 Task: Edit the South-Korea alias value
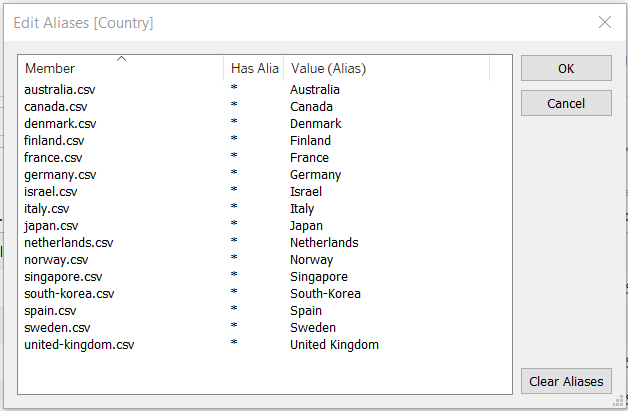325,294
